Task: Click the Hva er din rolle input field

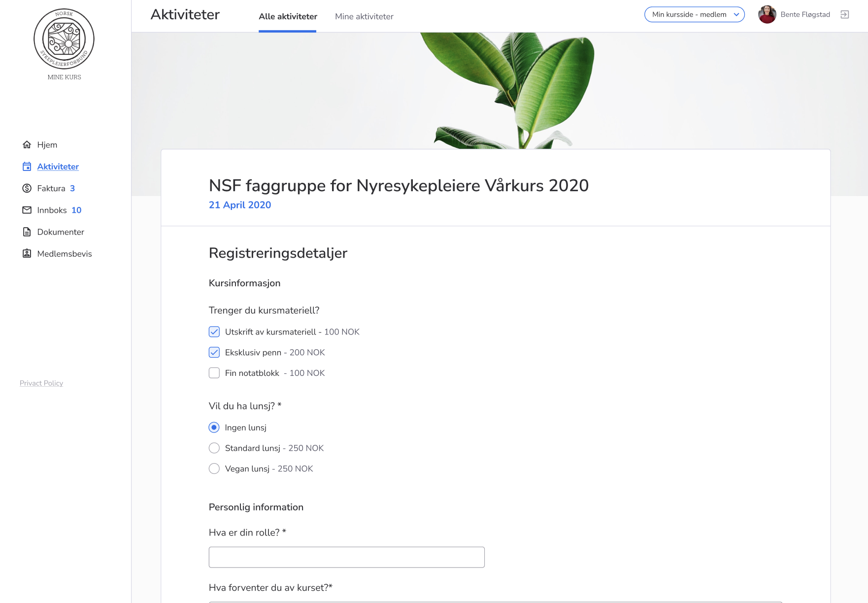Action: [347, 557]
